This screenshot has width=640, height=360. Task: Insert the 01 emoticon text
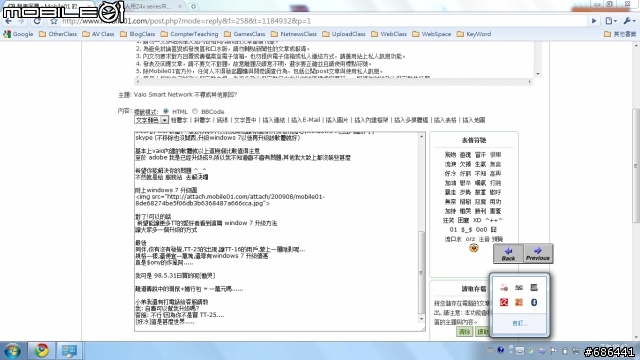tap(453, 229)
